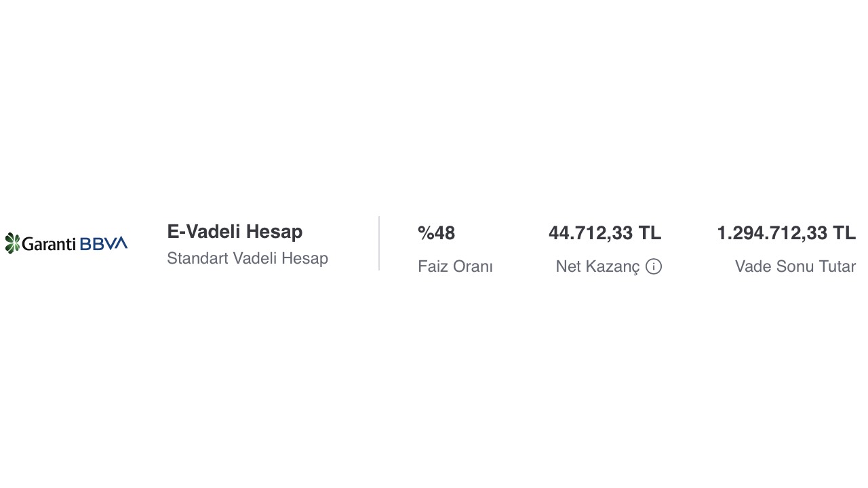Select the Standart Vadeli Hesap subtitle
Viewport: 868px width, 488px height.
(x=248, y=258)
